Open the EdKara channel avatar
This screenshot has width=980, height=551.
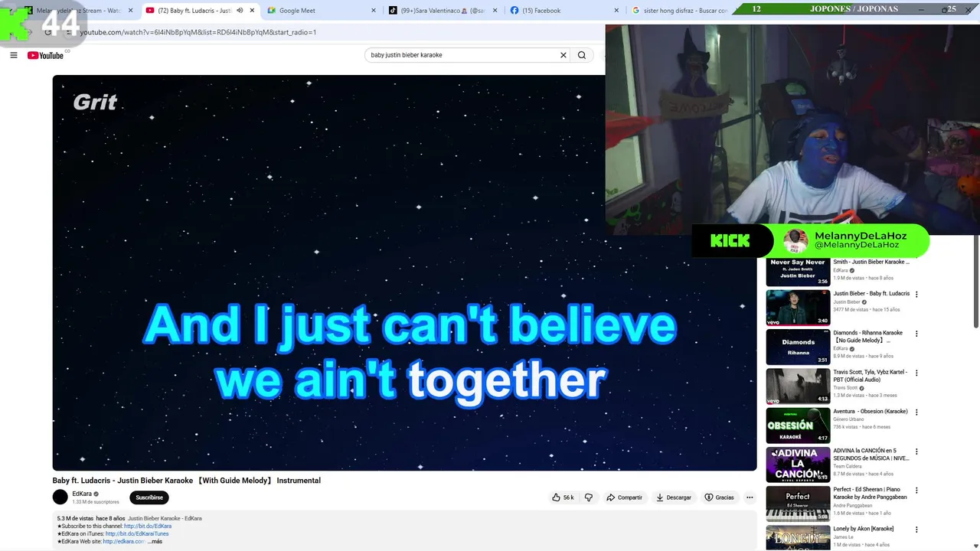point(60,497)
